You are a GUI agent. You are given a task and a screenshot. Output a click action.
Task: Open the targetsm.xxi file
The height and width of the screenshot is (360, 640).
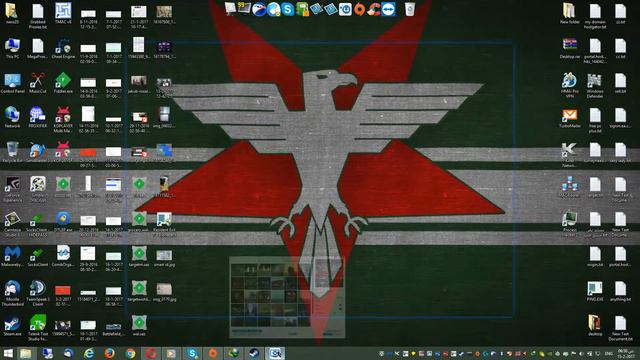[x=139, y=256]
